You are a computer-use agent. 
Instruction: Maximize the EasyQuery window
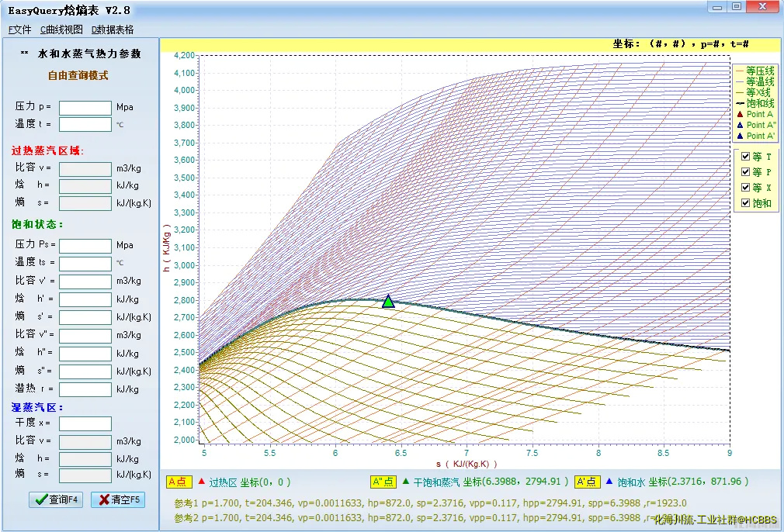coord(737,7)
